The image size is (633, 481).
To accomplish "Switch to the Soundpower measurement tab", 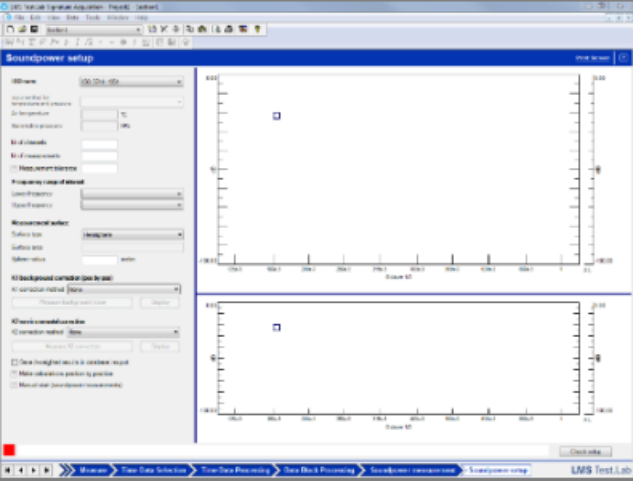I will point(413,469).
